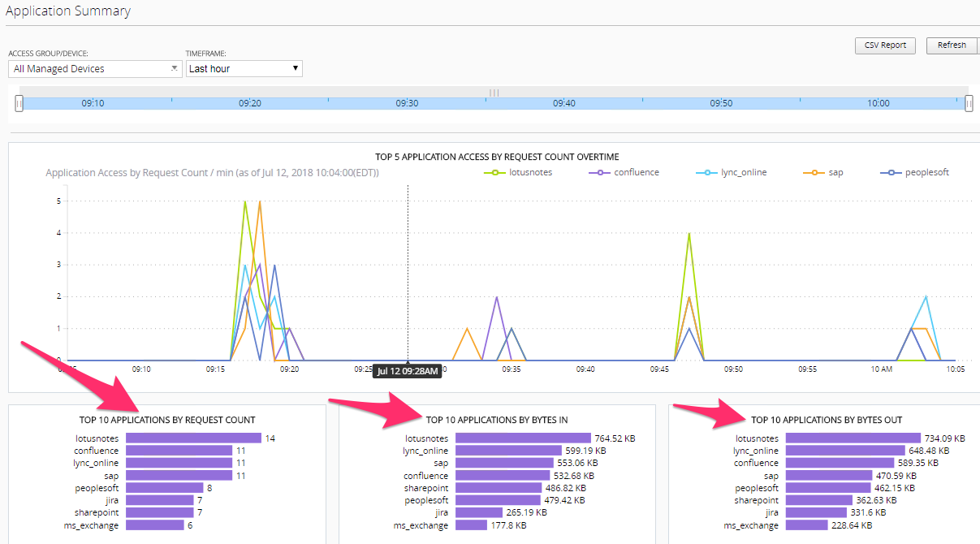Click the Refresh button
This screenshot has height=544, width=980.
coord(952,45)
